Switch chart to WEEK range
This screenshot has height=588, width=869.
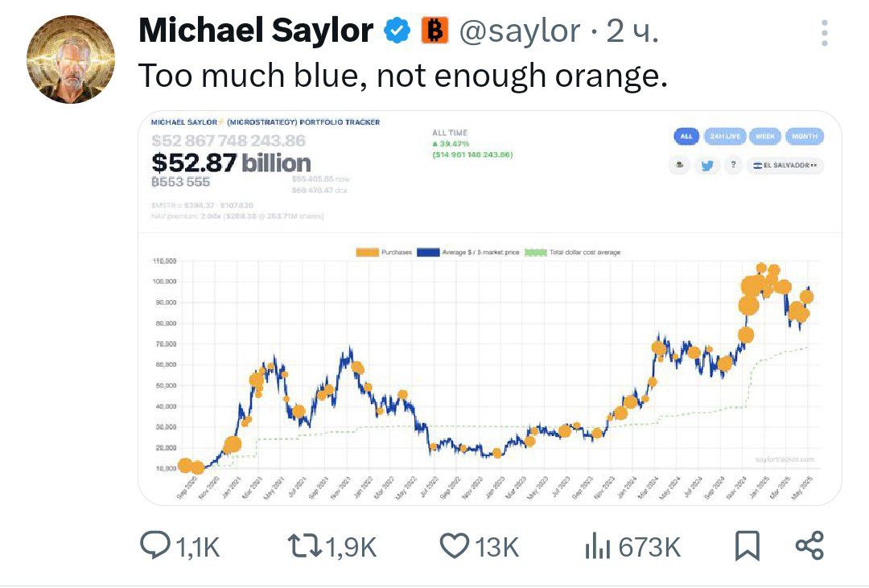[x=765, y=136]
